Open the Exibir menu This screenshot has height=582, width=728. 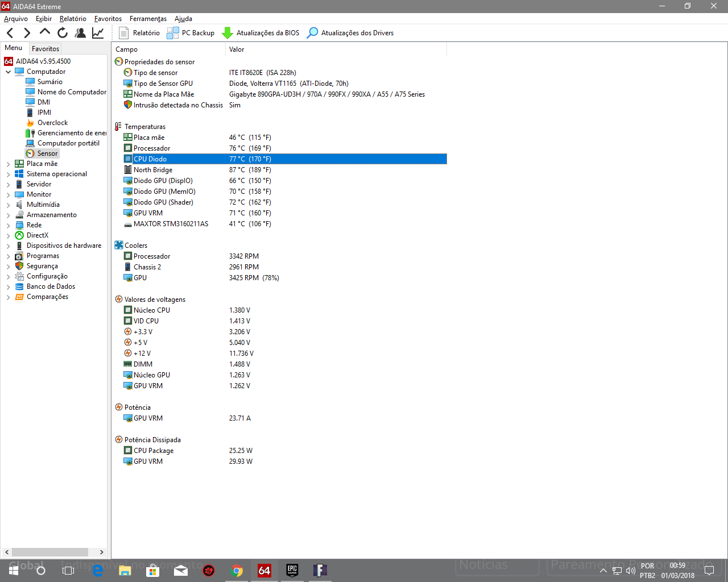tap(44, 19)
